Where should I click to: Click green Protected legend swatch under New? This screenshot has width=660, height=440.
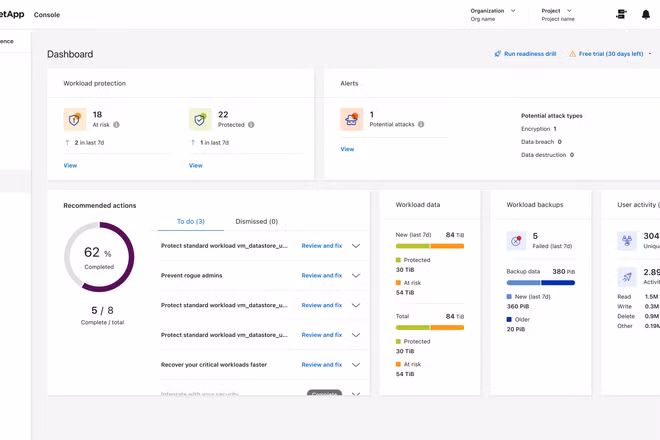(398, 260)
